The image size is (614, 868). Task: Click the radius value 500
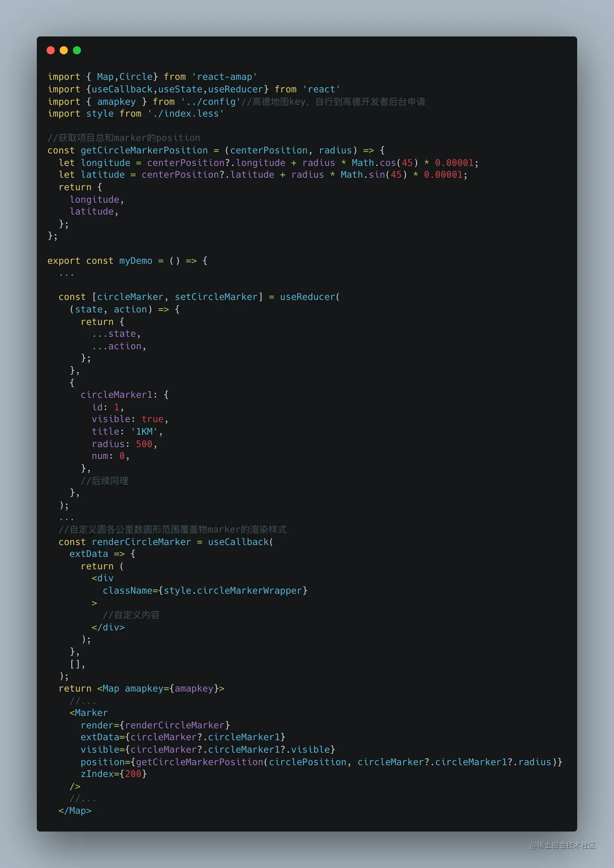pyautogui.click(x=144, y=444)
